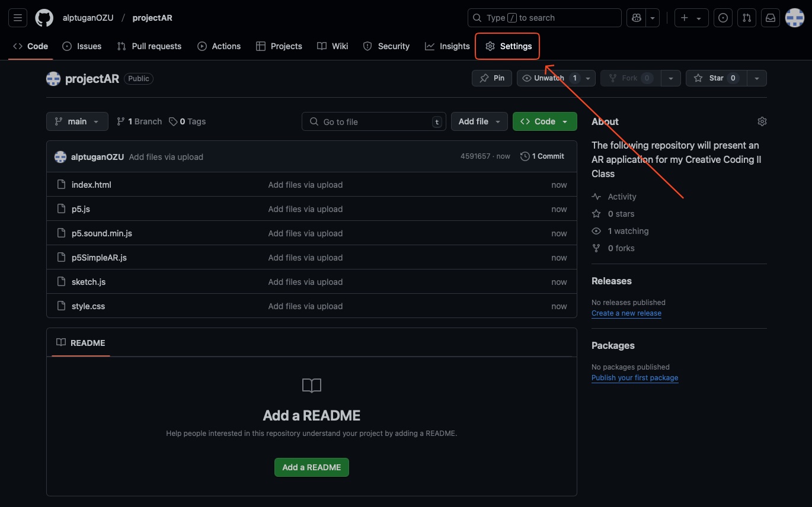
Task: Open the main branch selector
Action: pos(77,121)
